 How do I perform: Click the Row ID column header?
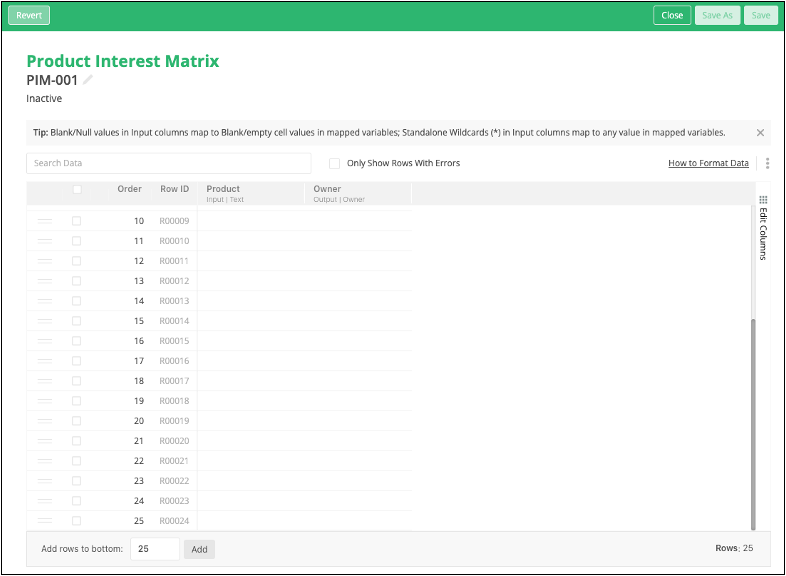(x=174, y=189)
